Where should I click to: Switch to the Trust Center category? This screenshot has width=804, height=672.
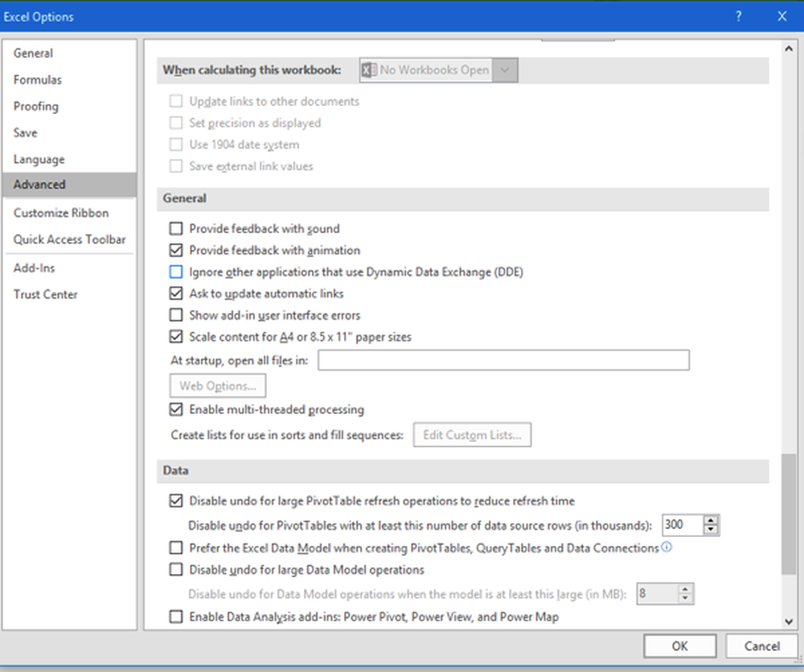(45, 294)
